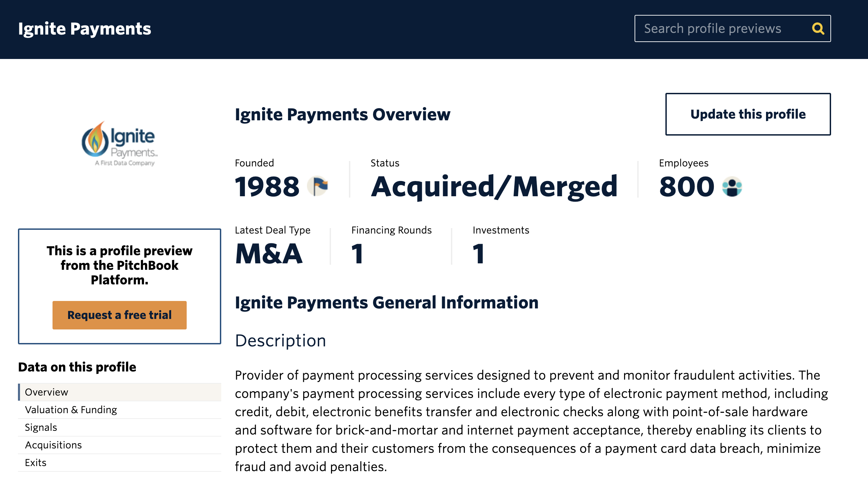The width and height of the screenshot is (868, 484).
Task: Click the Investments count
Action: click(x=479, y=254)
